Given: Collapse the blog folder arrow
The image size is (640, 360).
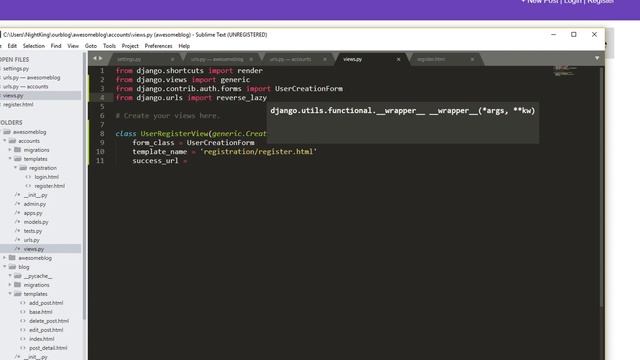Looking at the screenshot, I should (x=5, y=267).
